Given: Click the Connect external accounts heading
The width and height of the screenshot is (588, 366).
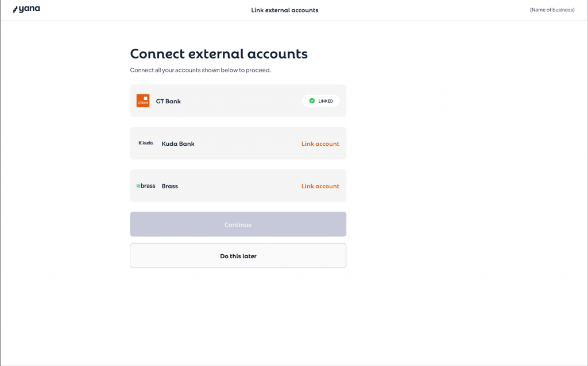Looking at the screenshot, I should point(218,54).
